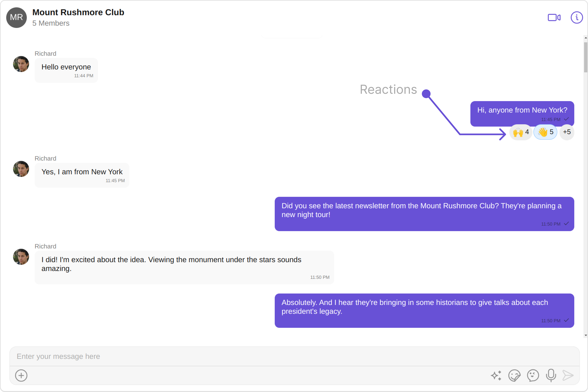
Task: Click the Mount Rushmore Club title
Action: [78, 12]
